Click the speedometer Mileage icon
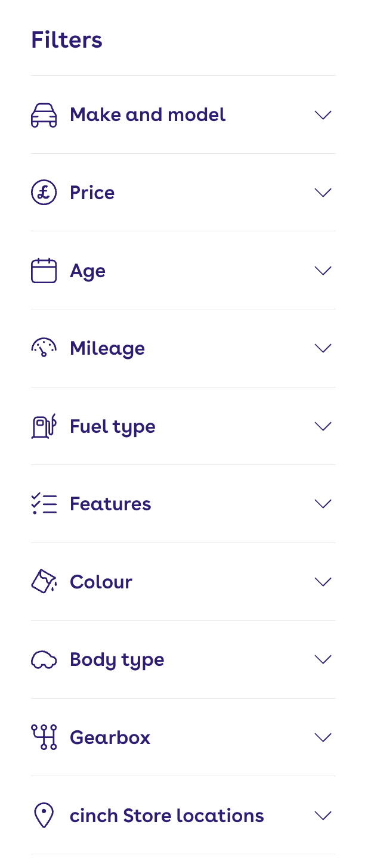The width and height of the screenshot is (377, 868). pyautogui.click(x=44, y=348)
